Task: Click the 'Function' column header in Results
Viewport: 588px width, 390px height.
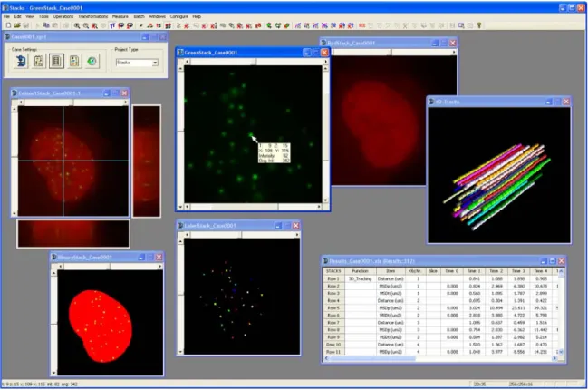Action: click(360, 271)
